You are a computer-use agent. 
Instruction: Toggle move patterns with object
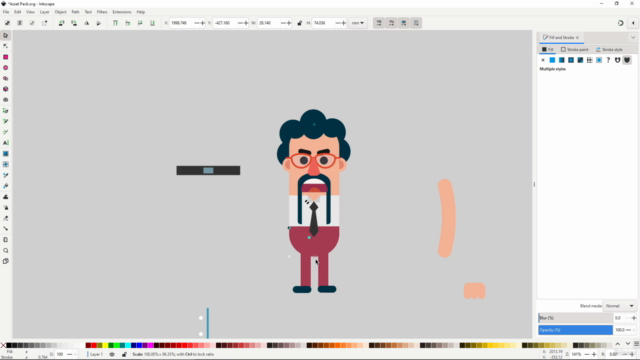(x=416, y=23)
